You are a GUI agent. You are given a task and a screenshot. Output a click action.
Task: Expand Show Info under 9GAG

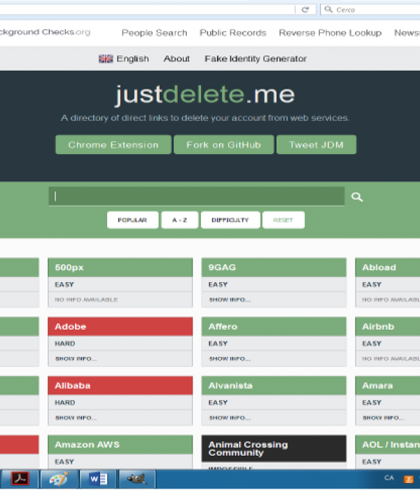[x=230, y=300]
